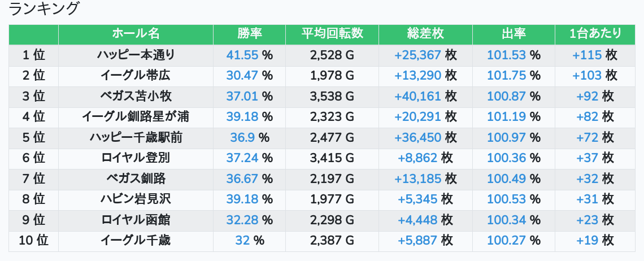Open ハッピー本通り hall name
The width and height of the screenshot is (644, 261).
[x=136, y=55]
